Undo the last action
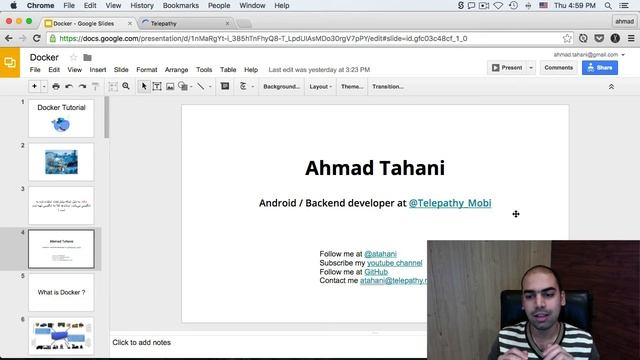This screenshot has width=640, height=360. point(69,87)
